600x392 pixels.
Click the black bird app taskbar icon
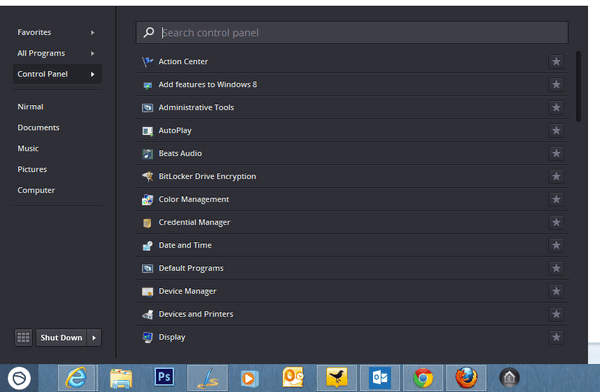tap(337, 378)
